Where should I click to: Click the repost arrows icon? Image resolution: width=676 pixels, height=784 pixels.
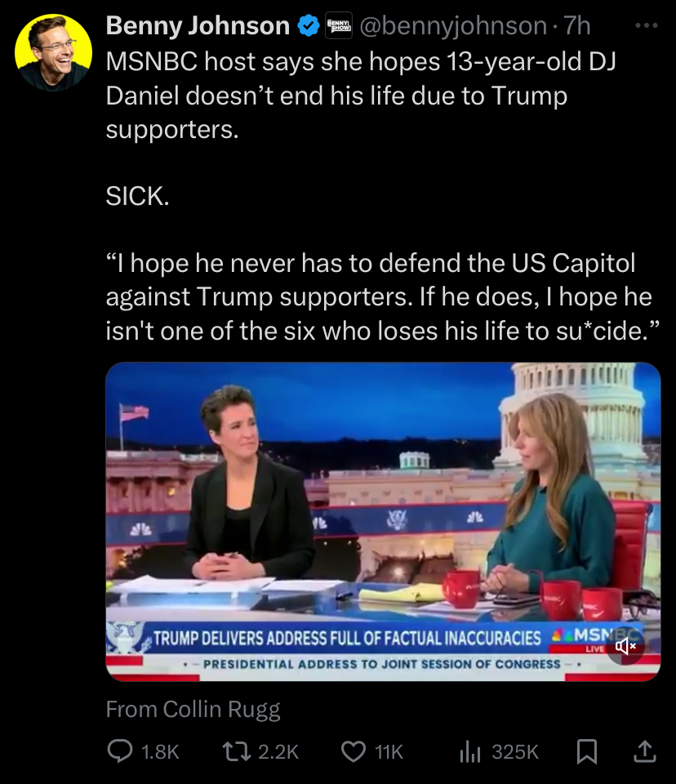click(237, 751)
